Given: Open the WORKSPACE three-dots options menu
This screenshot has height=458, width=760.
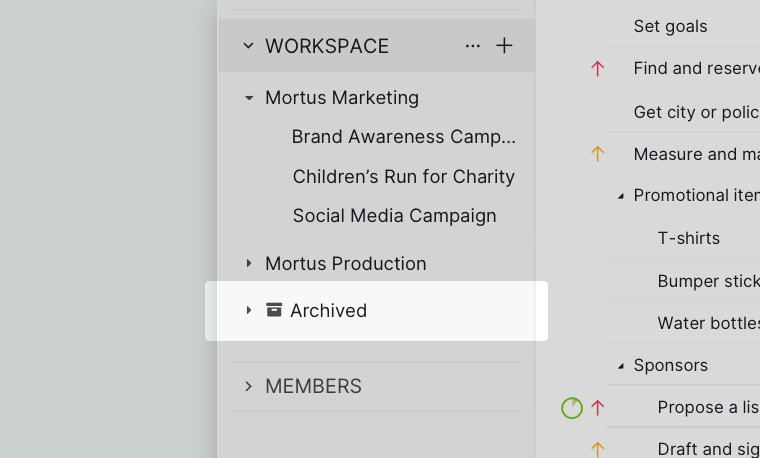Looking at the screenshot, I should tap(473, 46).
